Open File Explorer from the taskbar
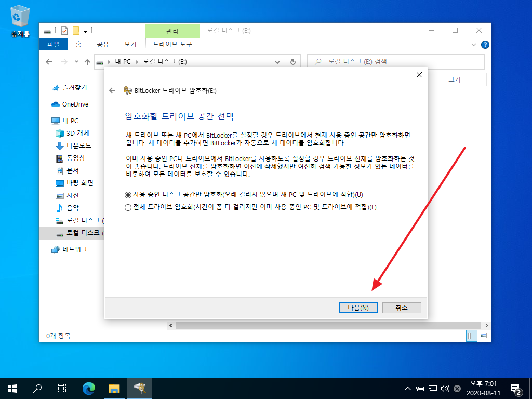 click(114, 389)
